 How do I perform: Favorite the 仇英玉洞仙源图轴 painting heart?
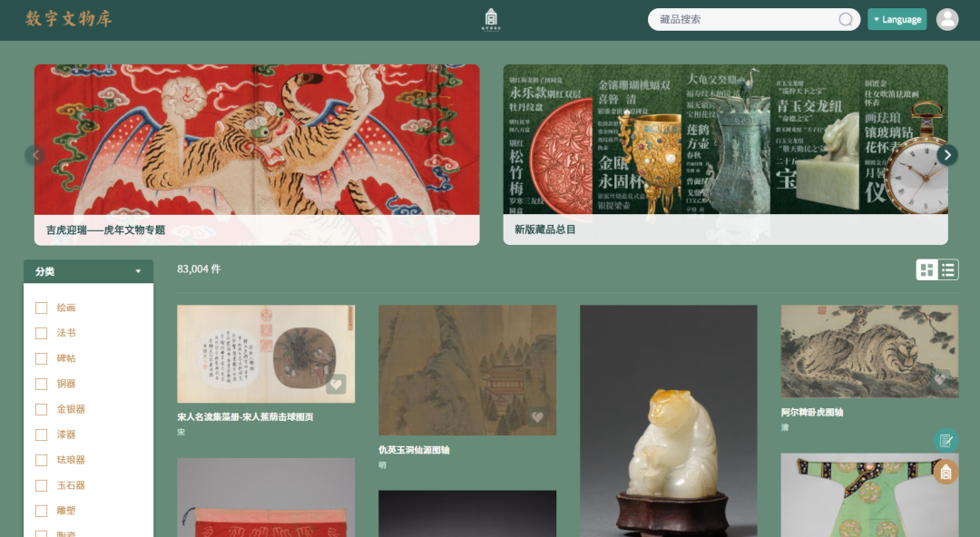point(537,417)
